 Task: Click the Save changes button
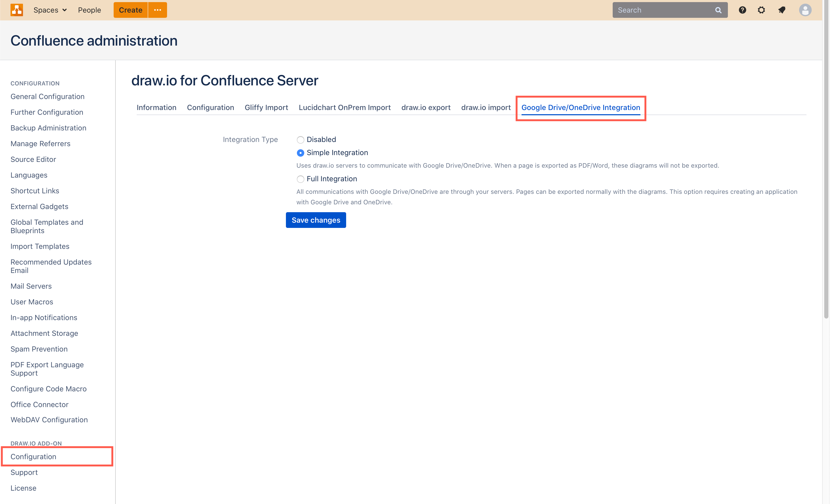point(316,220)
